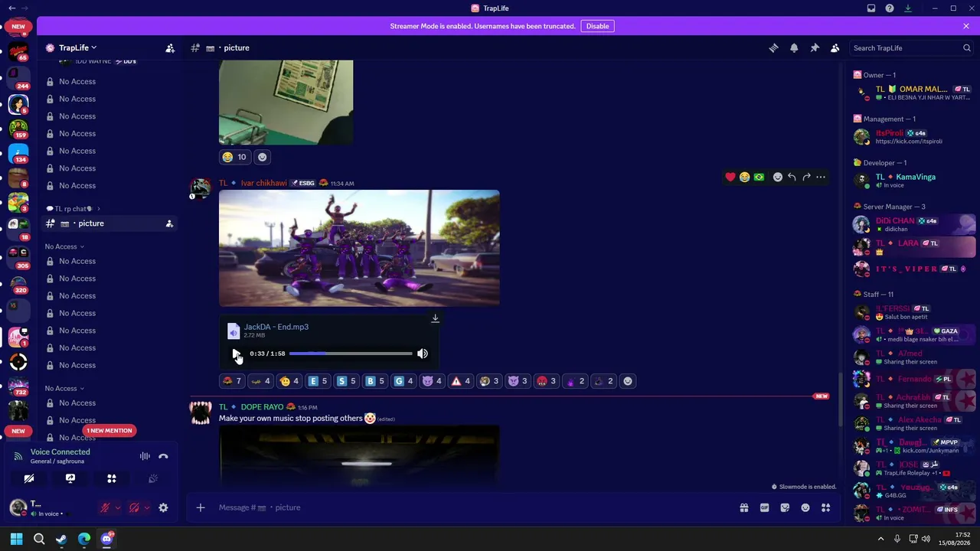
Task: Create an invite for the picture channel
Action: point(169,223)
